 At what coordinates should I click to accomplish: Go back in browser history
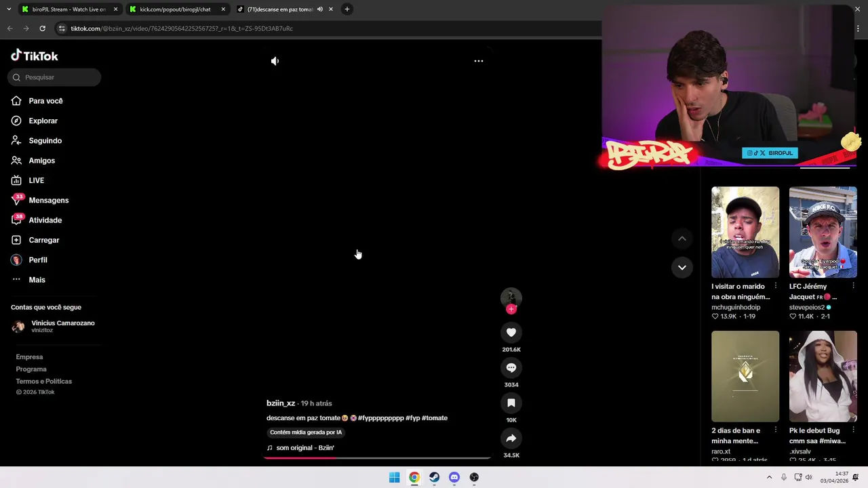pyautogui.click(x=9, y=28)
